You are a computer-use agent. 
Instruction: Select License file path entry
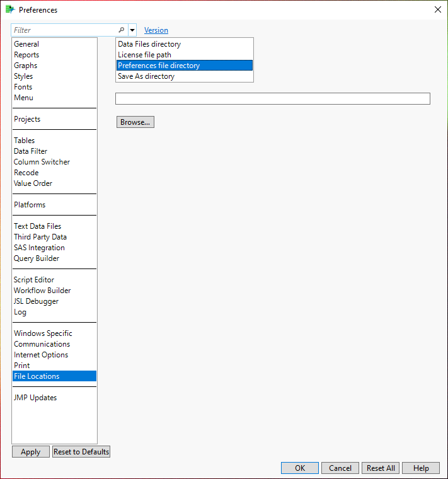144,55
